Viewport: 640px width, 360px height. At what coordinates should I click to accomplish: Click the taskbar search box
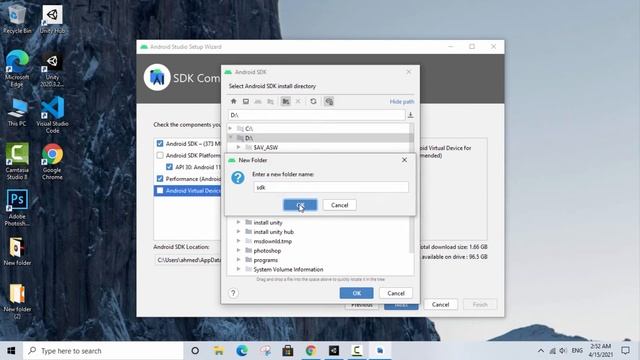coord(103,351)
